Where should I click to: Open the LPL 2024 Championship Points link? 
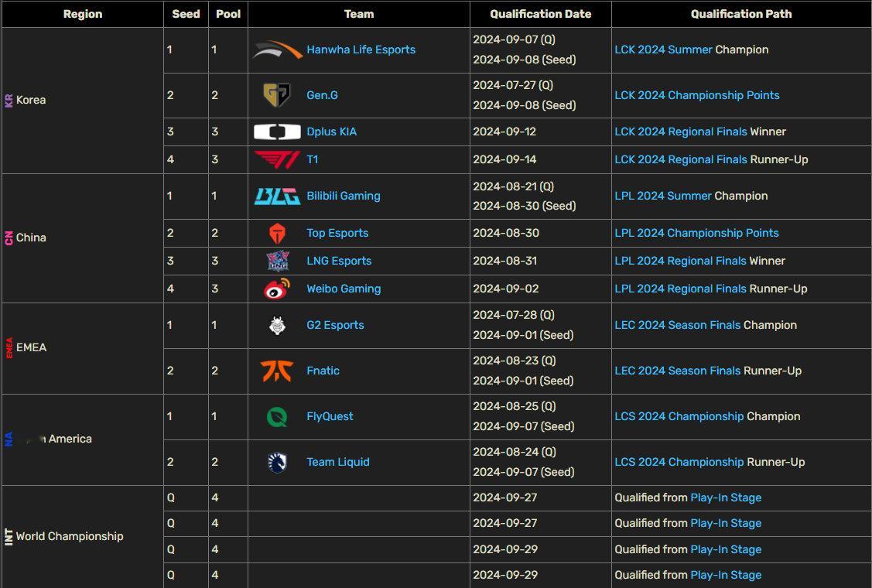tap(697, 233)
